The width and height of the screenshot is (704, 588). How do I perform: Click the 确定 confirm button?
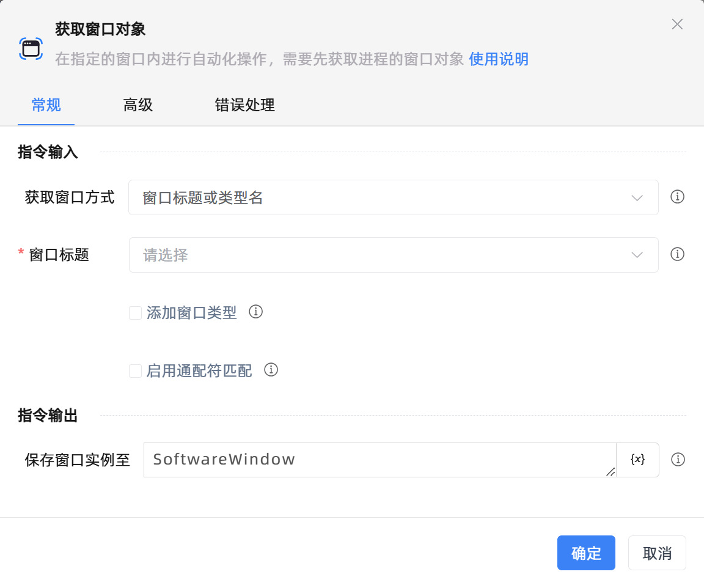(x=586, y=553)
